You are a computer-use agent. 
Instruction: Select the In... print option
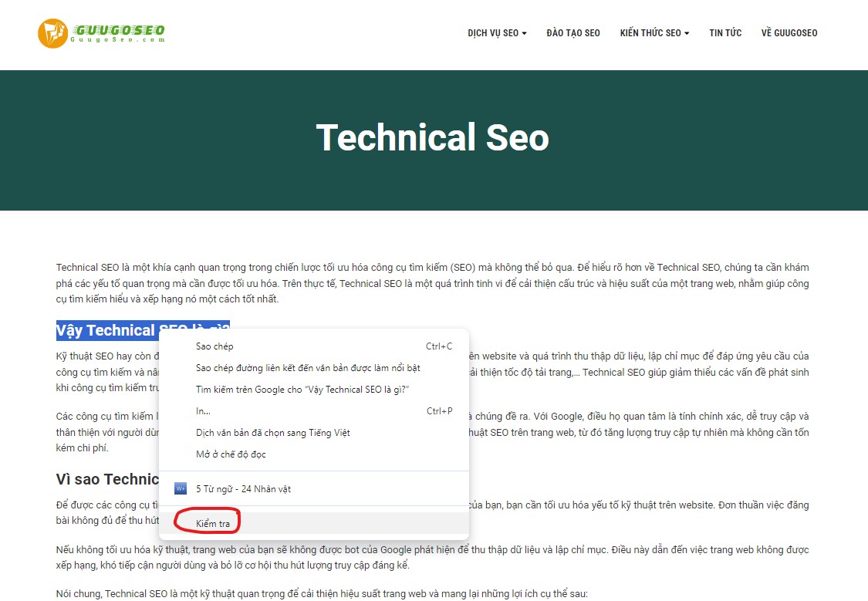click(x=203, y=411)
